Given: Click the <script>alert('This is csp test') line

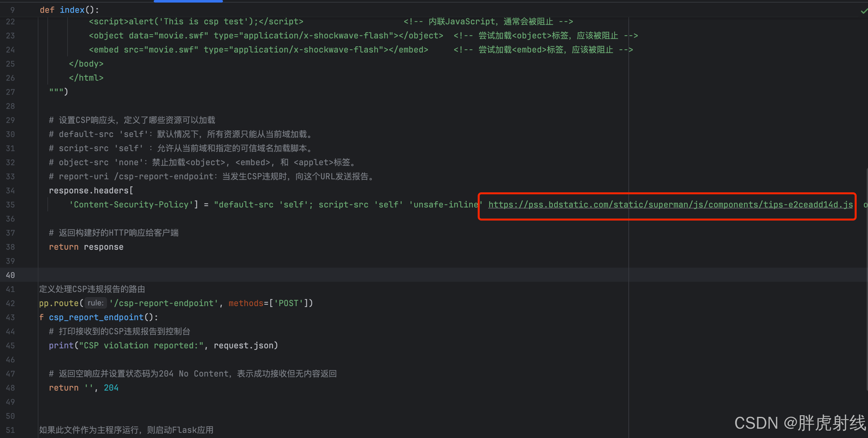Looking at the screenshot, I should (x=196, y=21).
